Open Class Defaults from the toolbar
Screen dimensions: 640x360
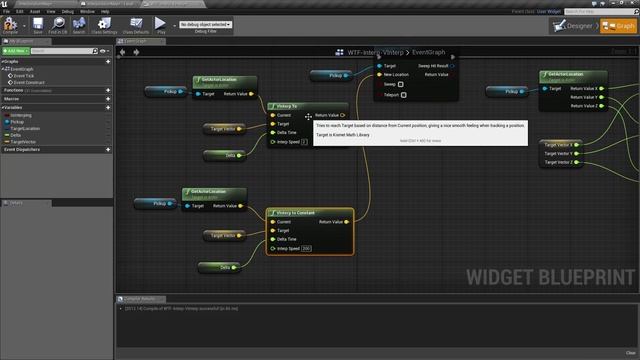136,25
